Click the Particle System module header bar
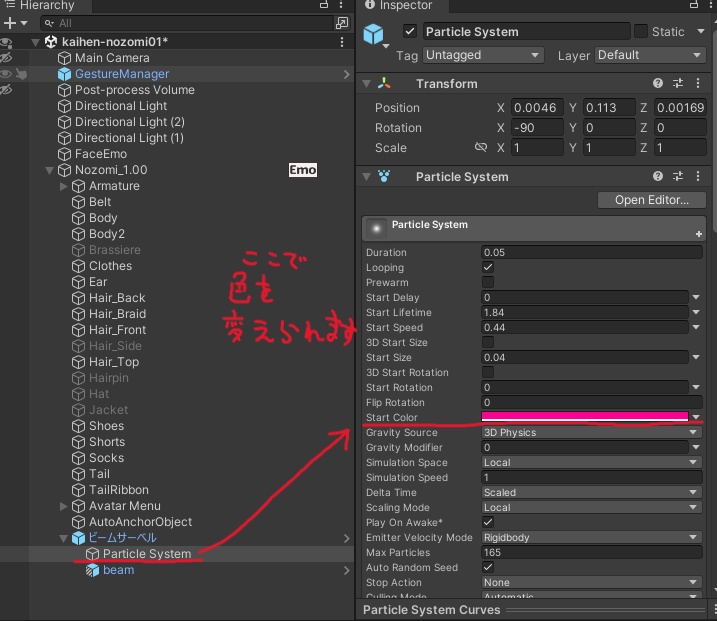The width and height of the screenshot is (717, 621). 534,228
